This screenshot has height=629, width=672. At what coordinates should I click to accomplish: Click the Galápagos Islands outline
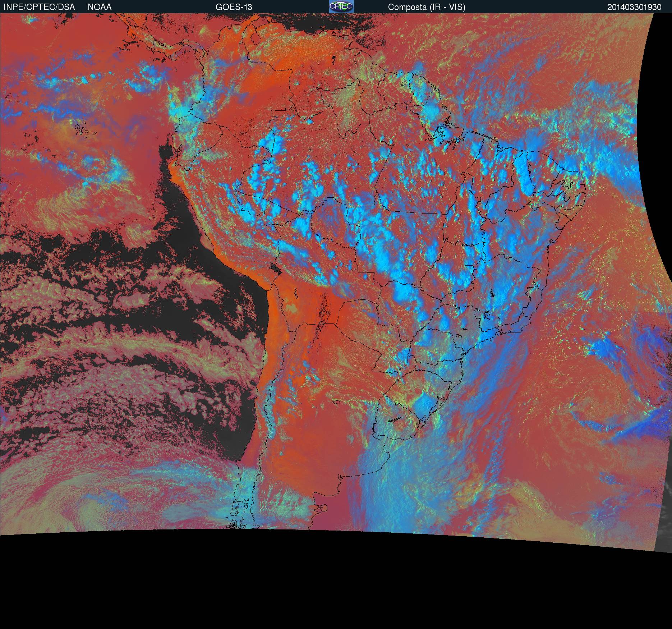coord(85,131)
